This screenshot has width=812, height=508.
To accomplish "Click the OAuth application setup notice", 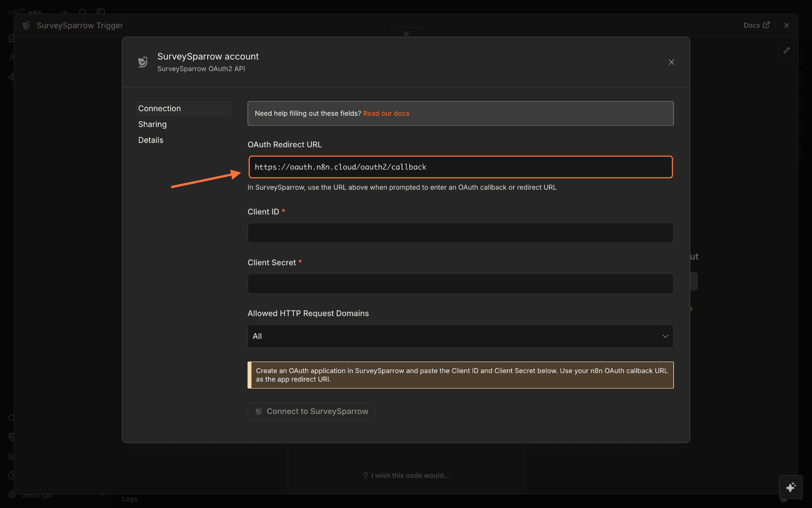I will (460, 375).
